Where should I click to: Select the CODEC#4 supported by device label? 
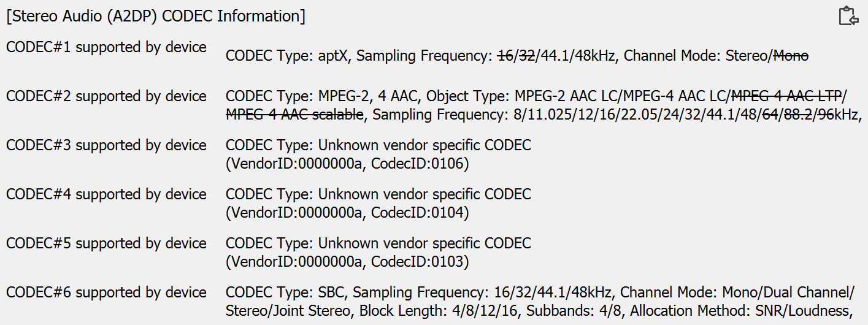point(106,194)
